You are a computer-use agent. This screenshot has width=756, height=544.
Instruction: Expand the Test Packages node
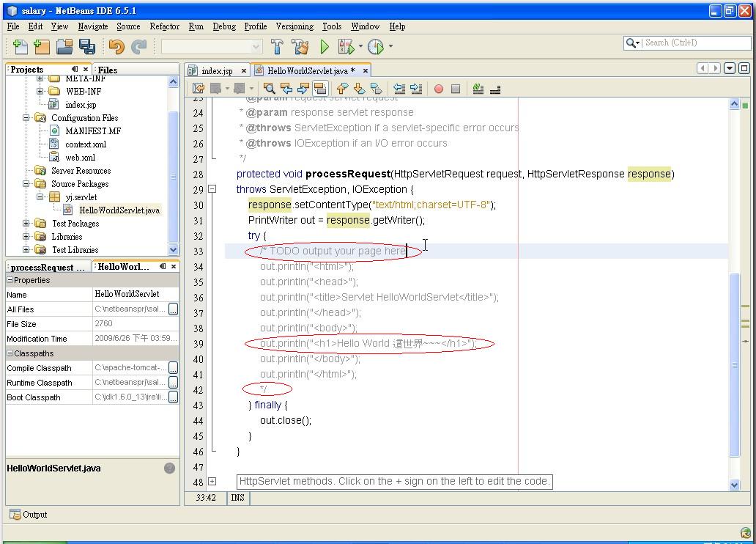click(26, 224)
